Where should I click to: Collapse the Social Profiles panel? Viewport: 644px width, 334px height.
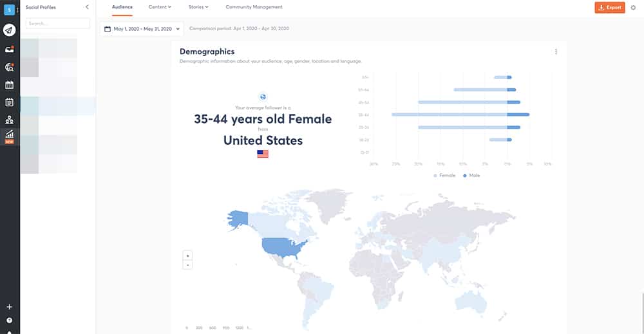pos(87,7)
